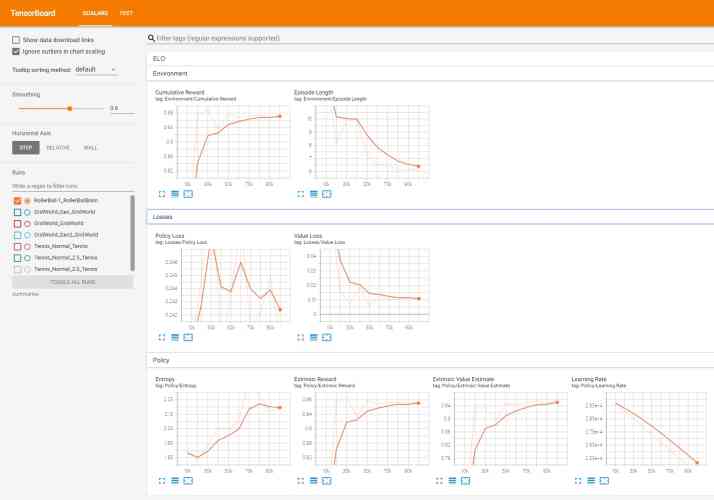Focus the regex filter runs field
This screenshot has width=714, height=500.
click(72, 186)
